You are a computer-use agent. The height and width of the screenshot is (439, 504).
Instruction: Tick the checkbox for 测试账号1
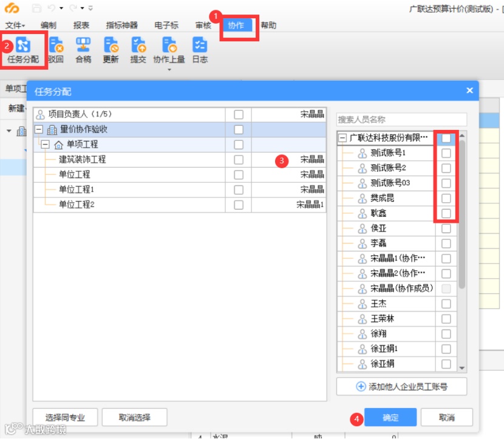(x=446, y=153)
